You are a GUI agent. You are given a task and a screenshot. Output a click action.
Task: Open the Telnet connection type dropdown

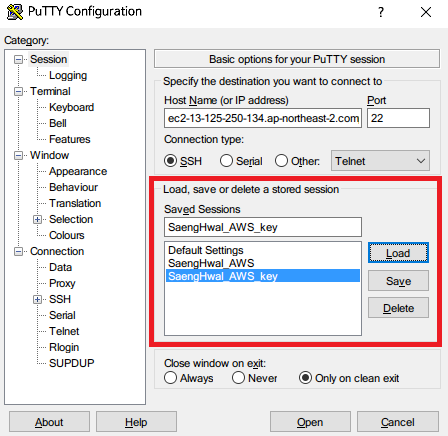click(x=380, y=161)
